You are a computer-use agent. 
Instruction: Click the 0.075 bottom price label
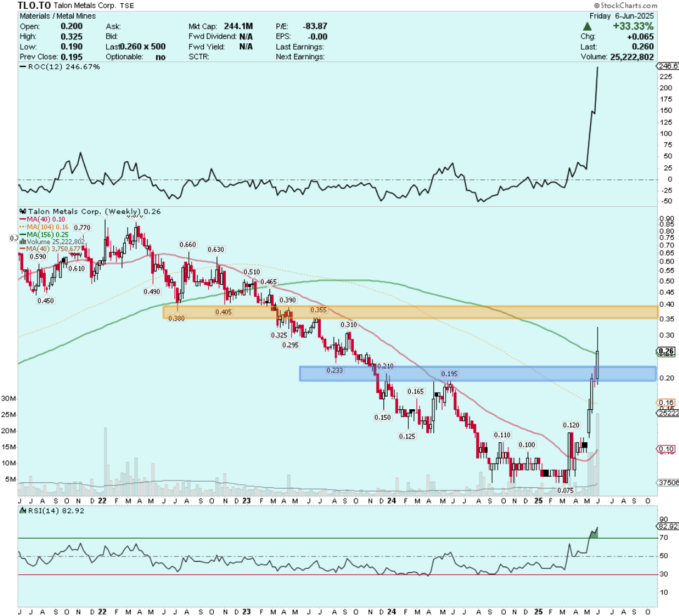point(565,490)
